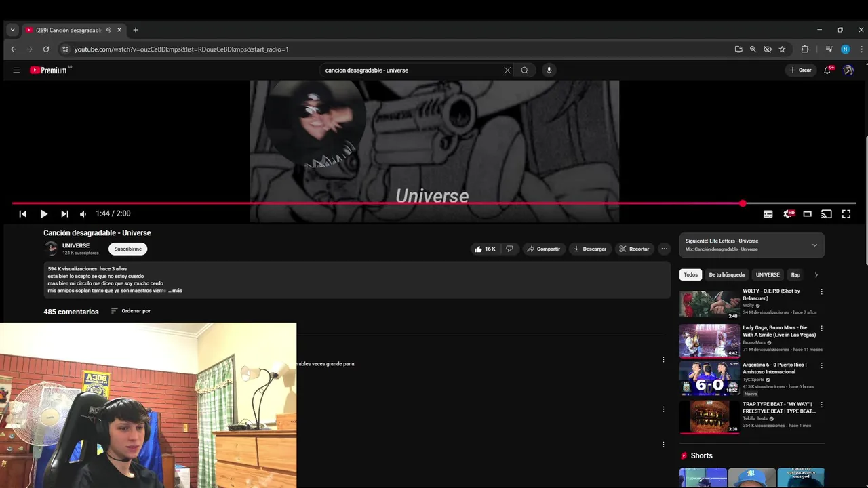Open title 'TRAP TYPE BEAT - "MY WAY"'

779,407
